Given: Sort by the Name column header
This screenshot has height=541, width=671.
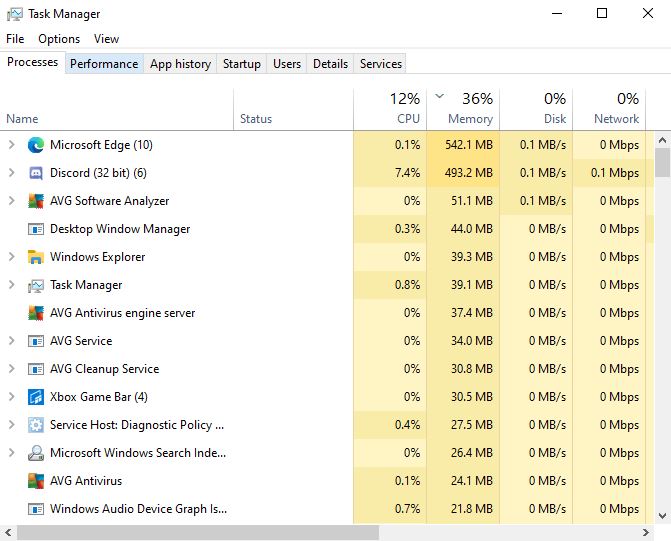Looking at the screenshot, I should pyautogui.click(x=116, y=109).
